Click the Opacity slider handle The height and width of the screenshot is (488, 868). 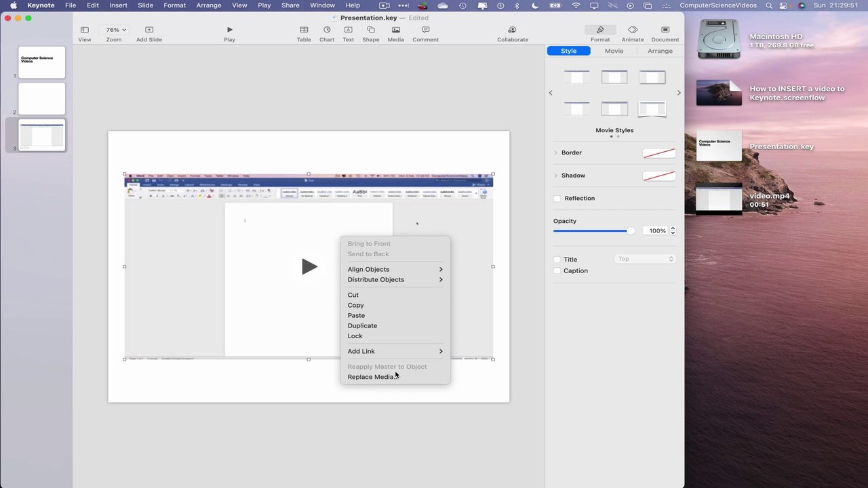631,231
